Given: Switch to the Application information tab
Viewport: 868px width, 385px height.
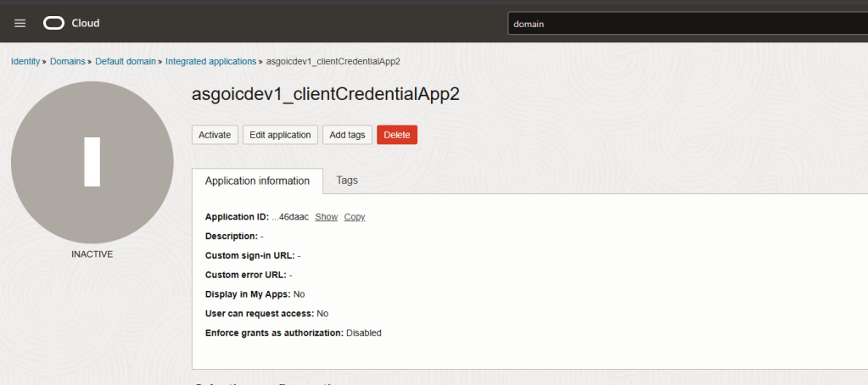Looking at the screenshot, I should [x=257, y=181].
